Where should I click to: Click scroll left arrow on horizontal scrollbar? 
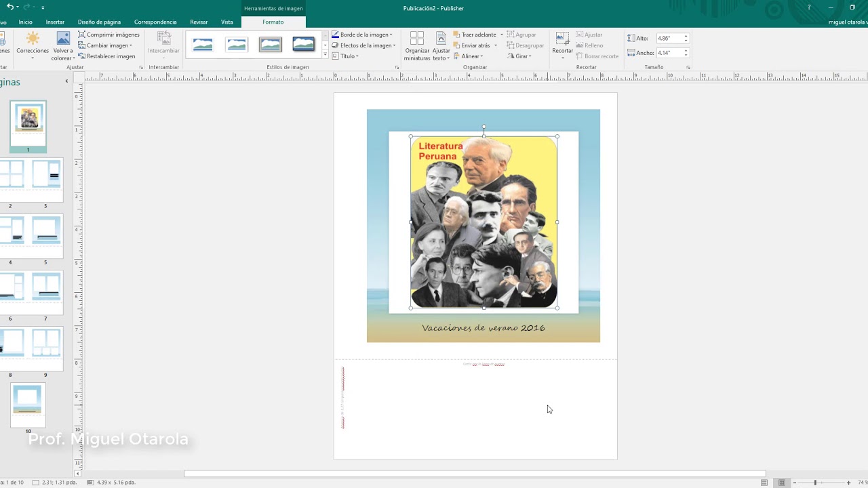click(x=77, y=474)
